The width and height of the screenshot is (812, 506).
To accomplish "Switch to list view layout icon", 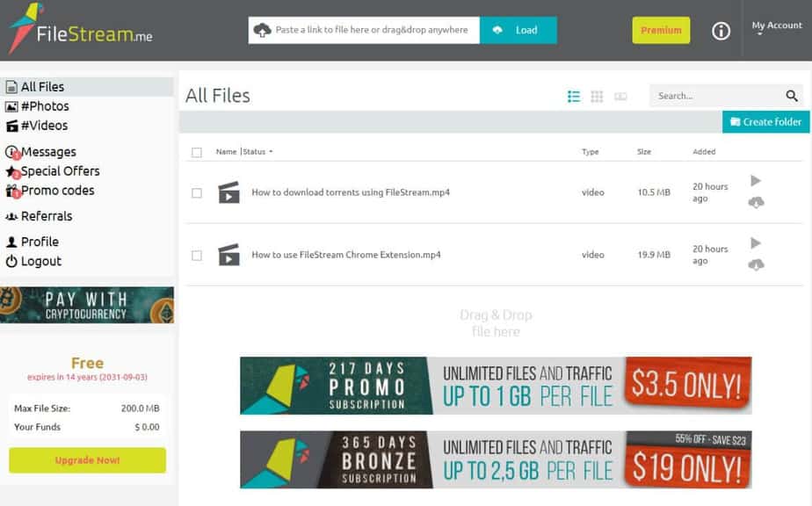I will 573,97.
